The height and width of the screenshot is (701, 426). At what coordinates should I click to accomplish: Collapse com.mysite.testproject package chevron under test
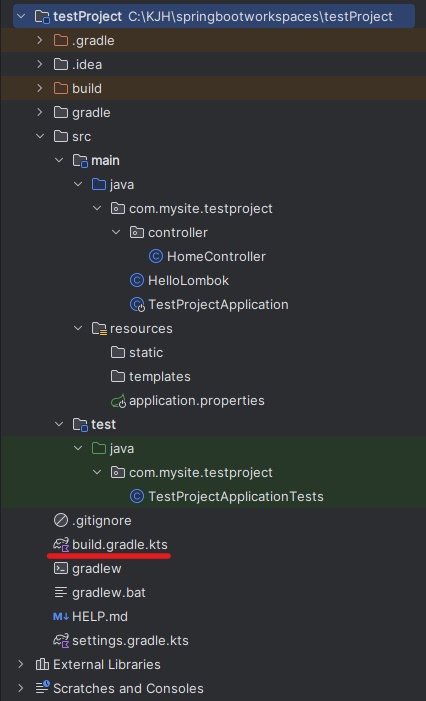click(x=97, y=472)
